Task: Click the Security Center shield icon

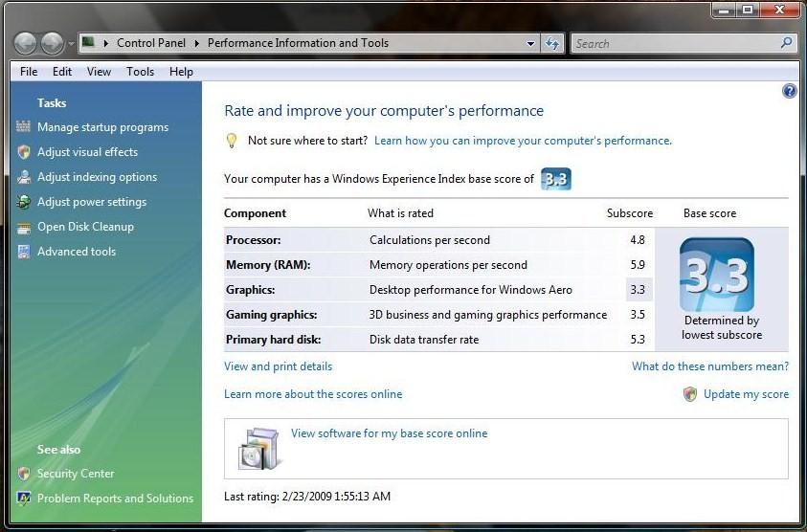Action: (x=23, y=474)
